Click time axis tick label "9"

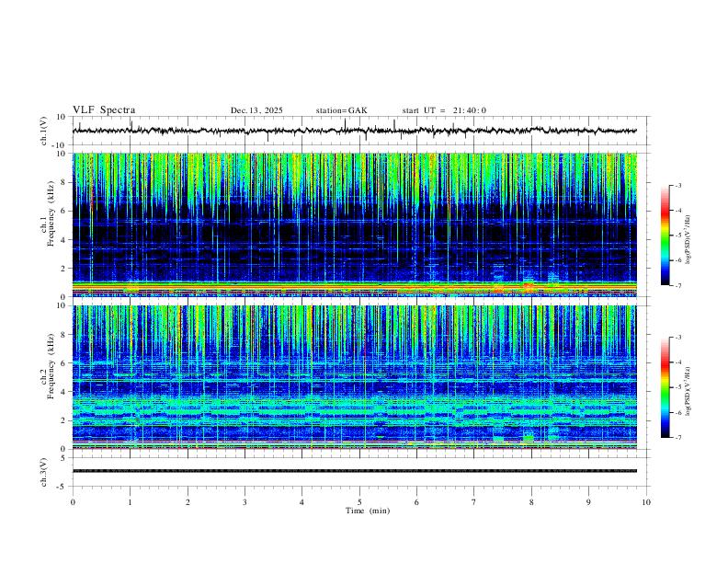click(588, 502)
